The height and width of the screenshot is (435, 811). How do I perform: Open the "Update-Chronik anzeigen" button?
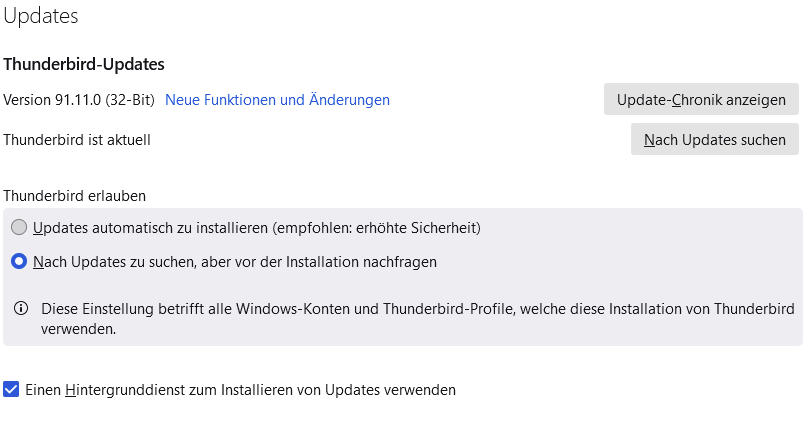[x=701, y=100]
